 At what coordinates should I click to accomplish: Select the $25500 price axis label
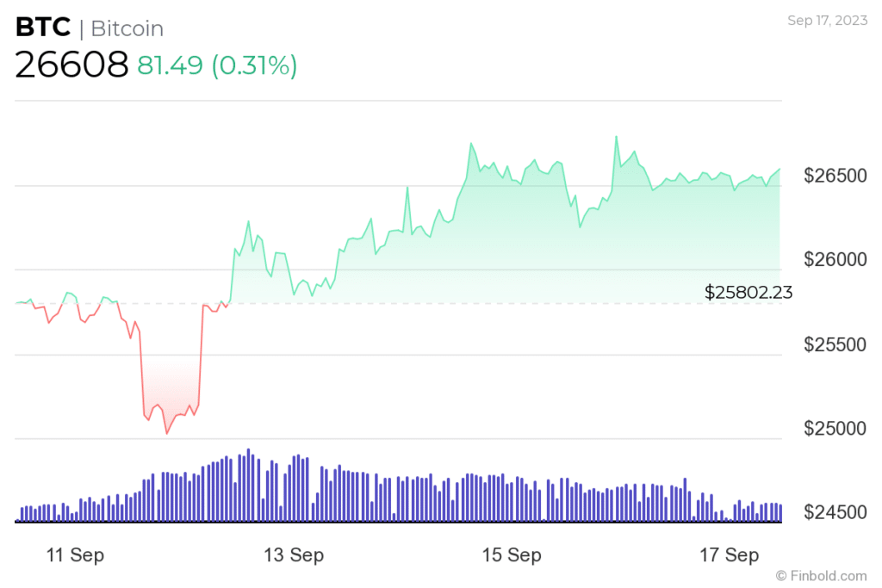835,344
